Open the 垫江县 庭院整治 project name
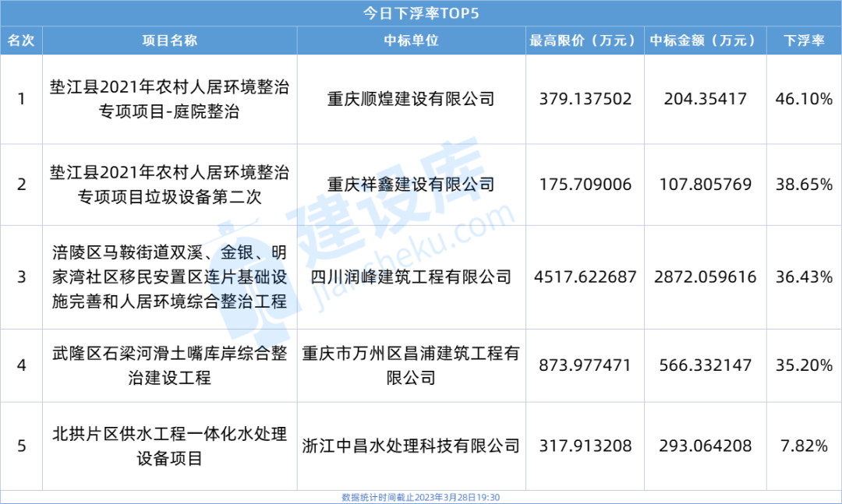Image resolution: width=842 pixels, height=504 pixels. click(170, 100)
